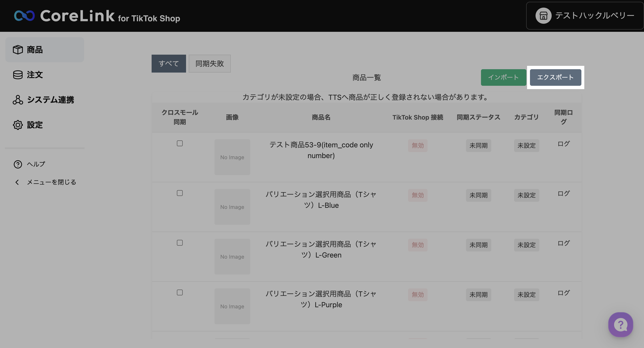Switch to the 同期失敗 tab
This screenshot has height=348, width=644.
(x=209, y=64)
